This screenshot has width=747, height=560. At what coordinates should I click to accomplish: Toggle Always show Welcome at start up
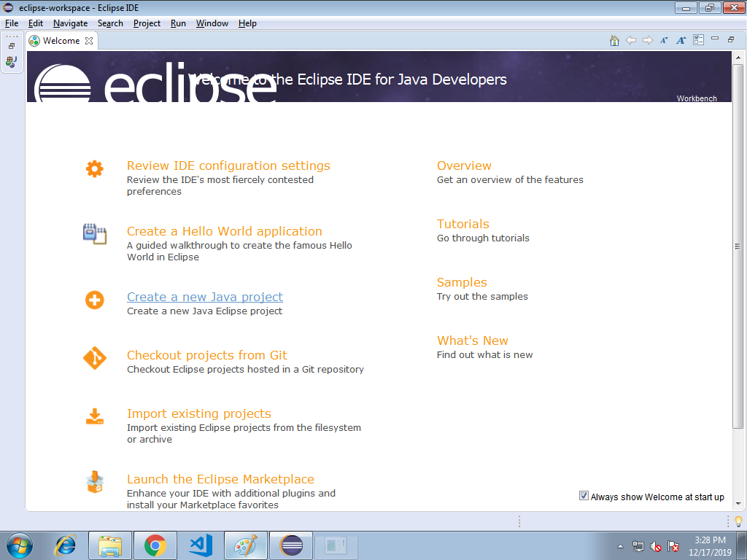coord(584,496)
